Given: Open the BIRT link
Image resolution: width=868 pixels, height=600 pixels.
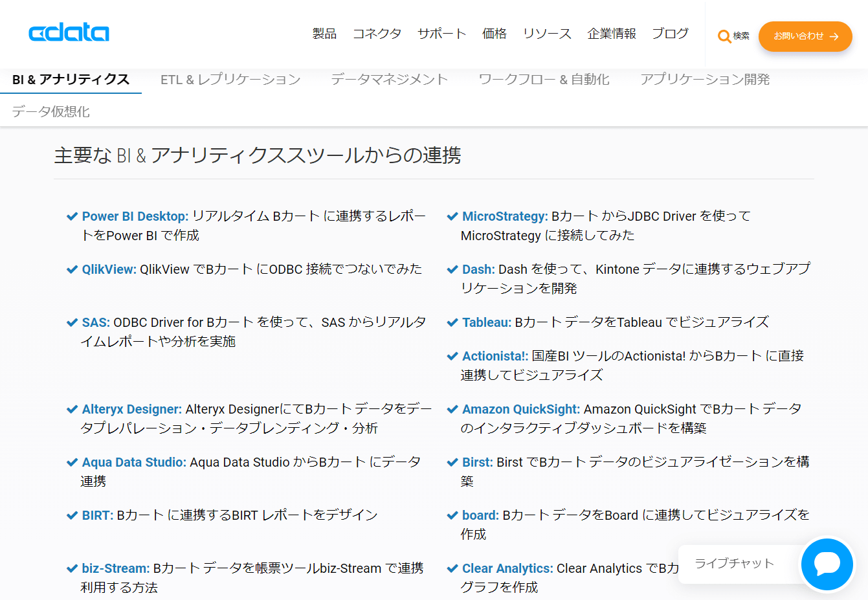Looking at the screenshot, I should 98,515.
